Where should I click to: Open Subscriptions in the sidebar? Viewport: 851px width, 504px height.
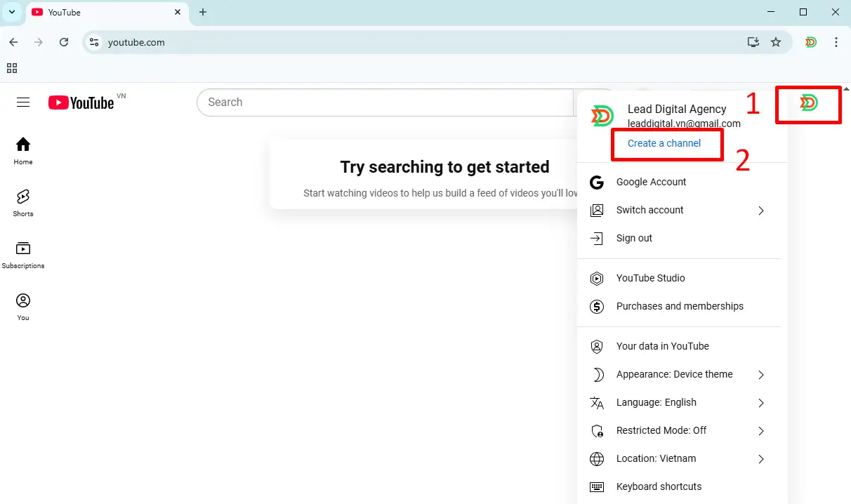point(23,255)
